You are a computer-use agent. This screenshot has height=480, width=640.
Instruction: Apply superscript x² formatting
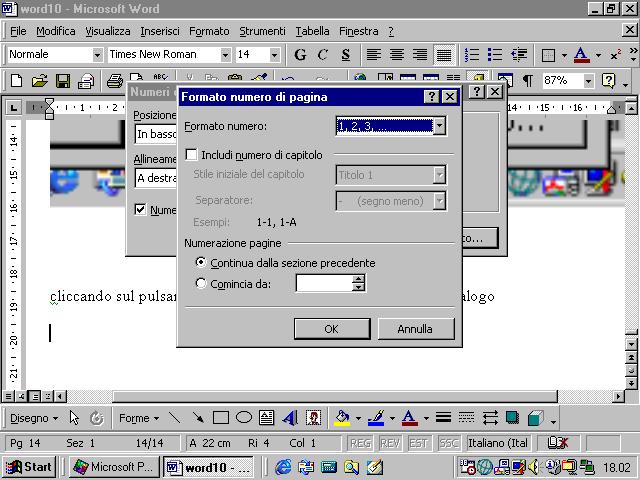click(616, 55)
